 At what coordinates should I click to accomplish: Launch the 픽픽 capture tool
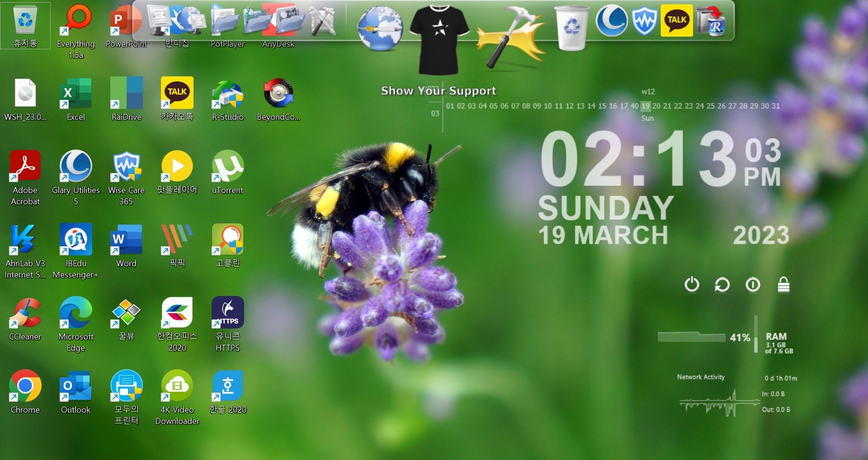coord(177,246)
